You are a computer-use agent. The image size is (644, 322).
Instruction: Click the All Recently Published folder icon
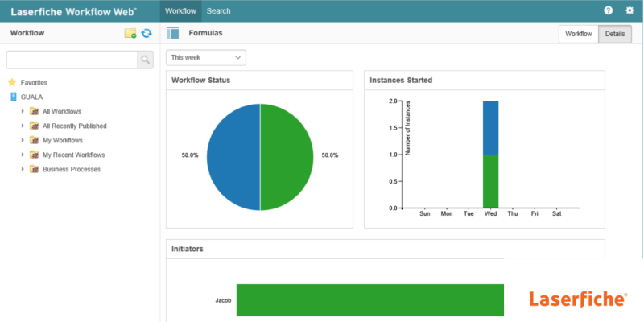34,126
